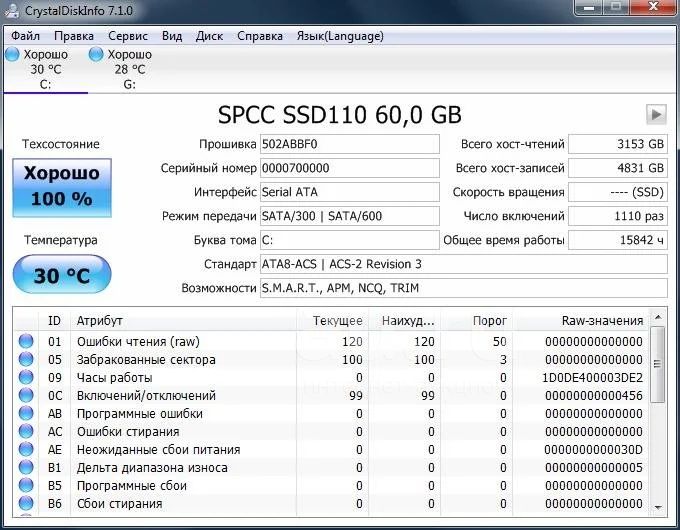680x530 pixels.
Task: Select disk G: tab with 28 °C
Action: tap(129, 69)
